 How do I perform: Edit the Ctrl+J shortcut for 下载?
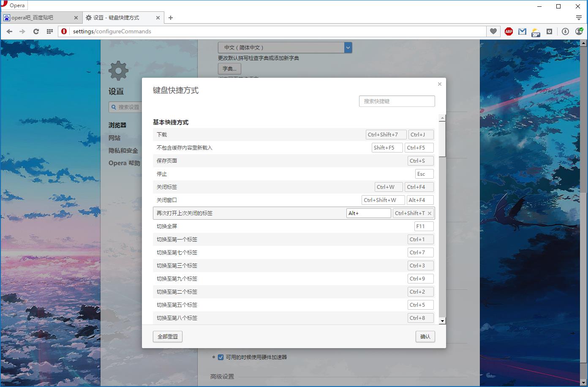[421, 135]
